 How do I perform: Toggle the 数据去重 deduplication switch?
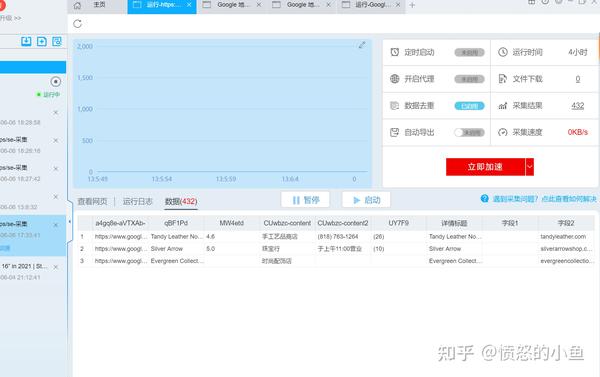tap(470, 106)
